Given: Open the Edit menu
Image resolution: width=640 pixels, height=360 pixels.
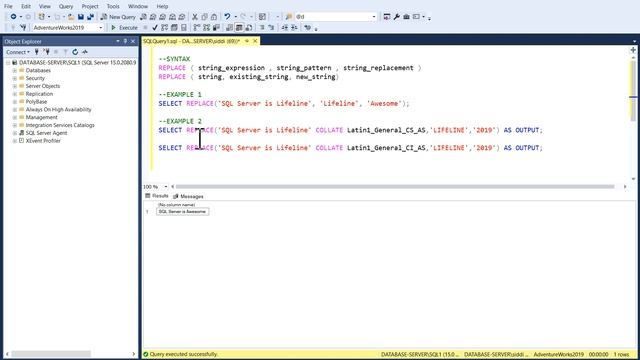Looking at the screenshot, I should [x=26, y=6].
